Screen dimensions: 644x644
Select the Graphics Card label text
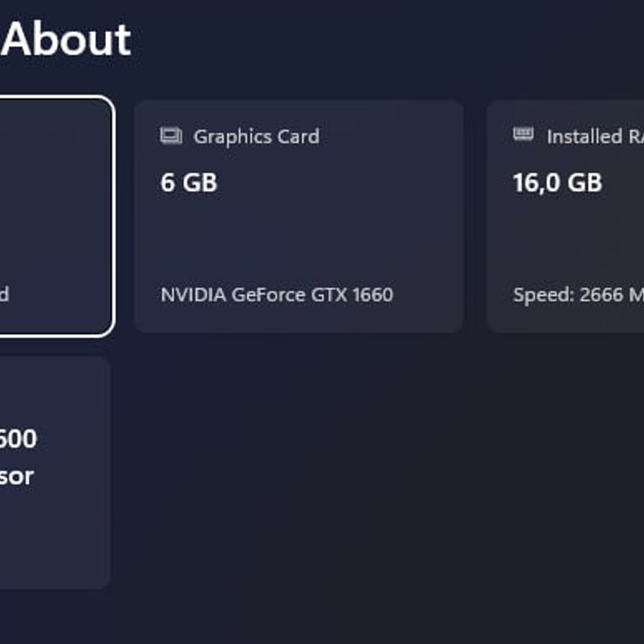click(x=257, y=136)
